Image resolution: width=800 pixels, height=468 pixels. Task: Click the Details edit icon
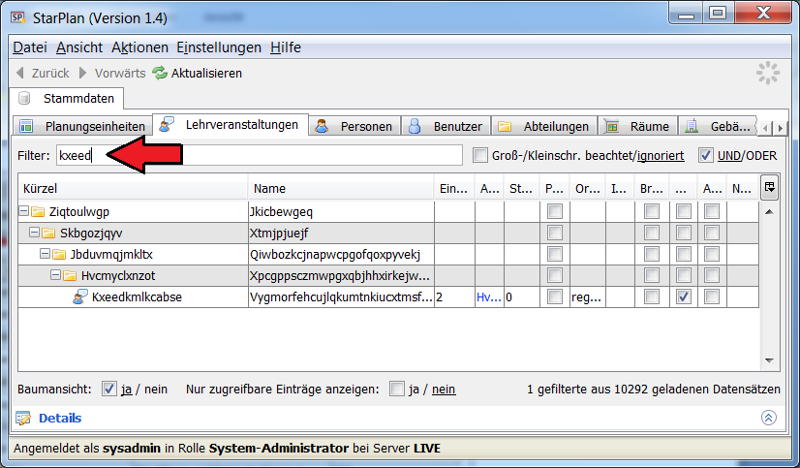[23, 418]
